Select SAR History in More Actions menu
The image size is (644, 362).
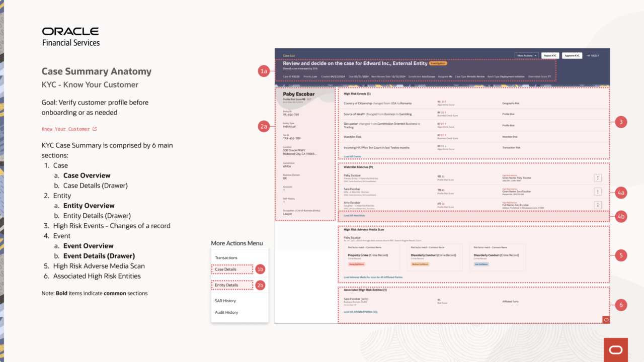(225, 301)
